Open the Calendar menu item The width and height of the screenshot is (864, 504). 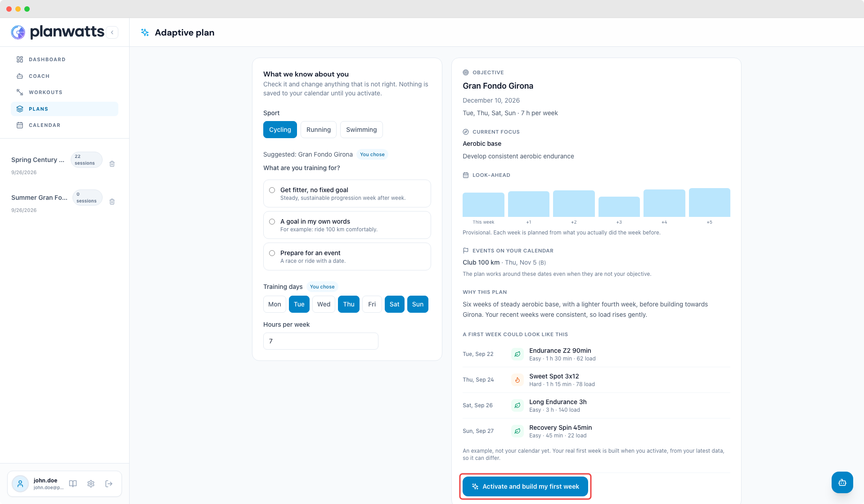point(64,125)
